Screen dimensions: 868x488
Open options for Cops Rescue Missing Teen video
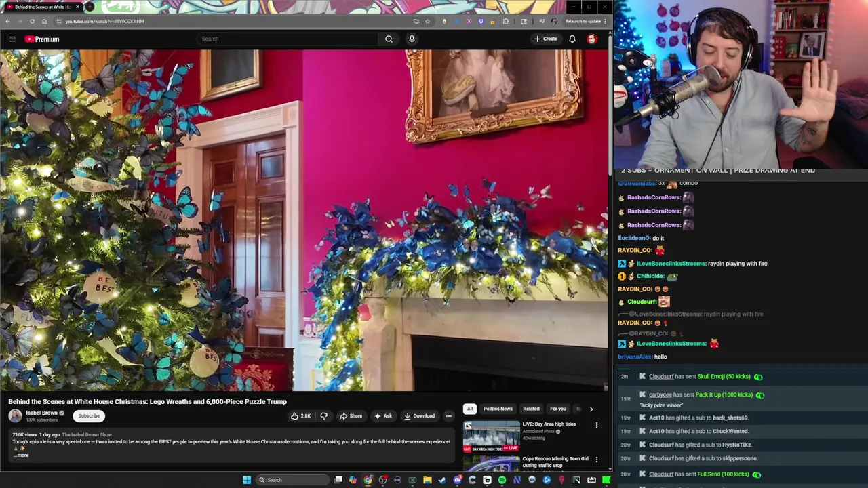pos(597,459)
